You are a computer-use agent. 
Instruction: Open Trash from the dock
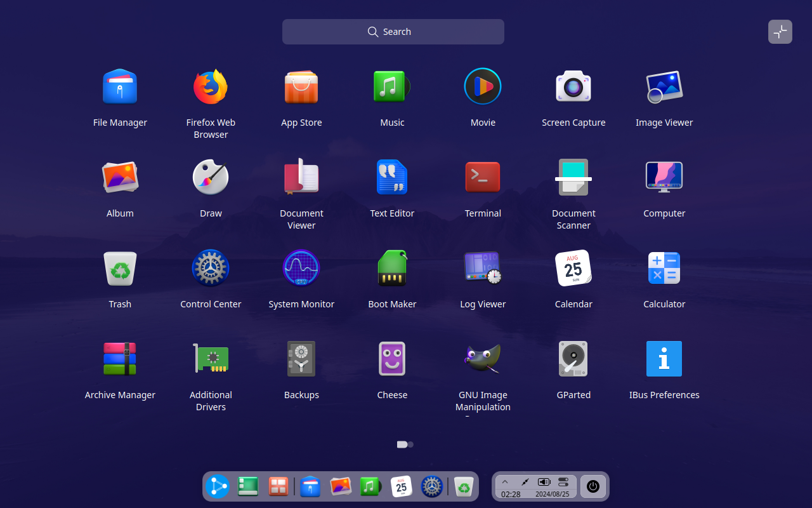coord(464,487)
